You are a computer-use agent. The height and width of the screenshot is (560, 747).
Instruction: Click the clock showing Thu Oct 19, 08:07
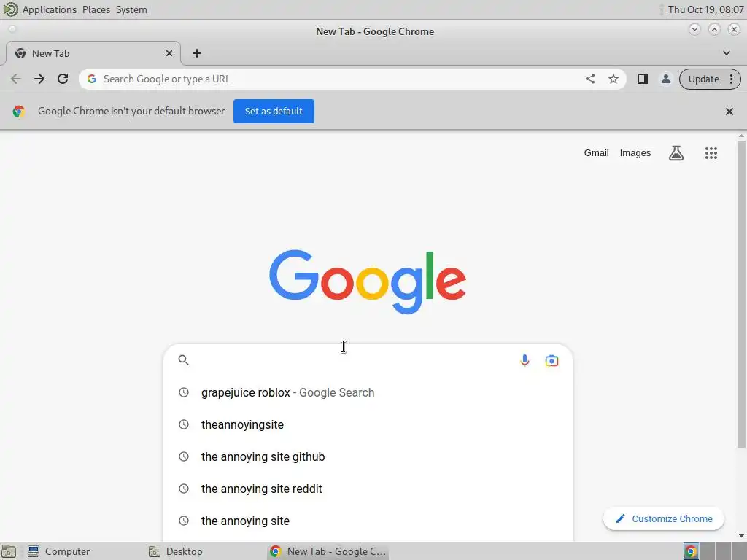point(705,9)
